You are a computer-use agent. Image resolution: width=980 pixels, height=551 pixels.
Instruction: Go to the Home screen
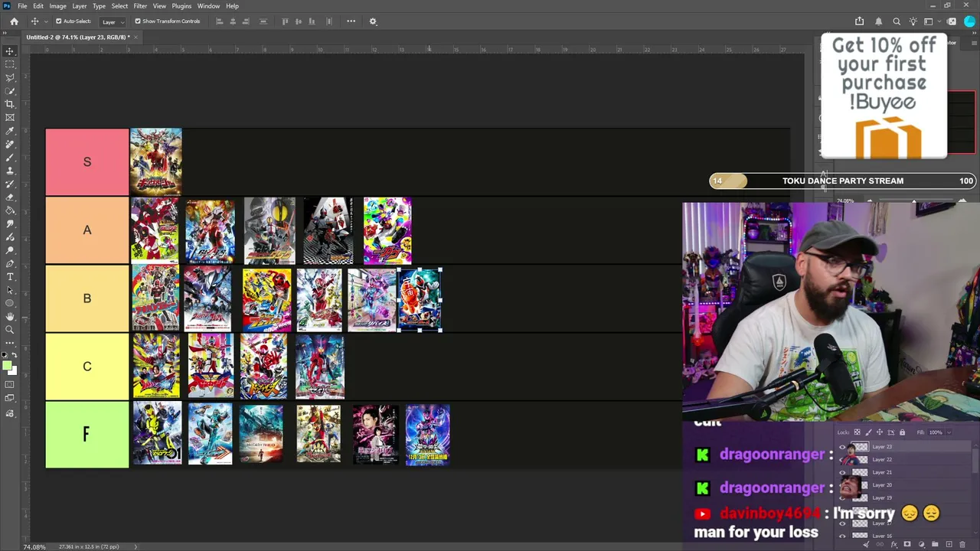tap(14, 21)
